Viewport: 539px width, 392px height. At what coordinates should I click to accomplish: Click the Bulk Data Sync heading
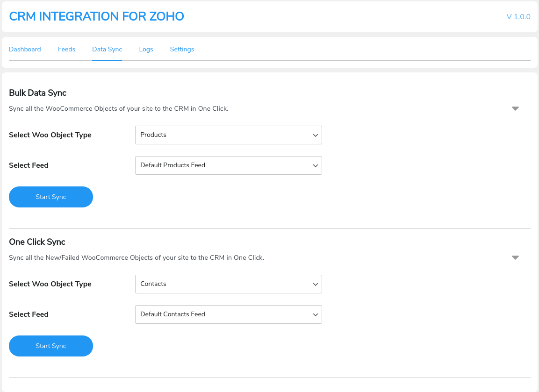37,93
